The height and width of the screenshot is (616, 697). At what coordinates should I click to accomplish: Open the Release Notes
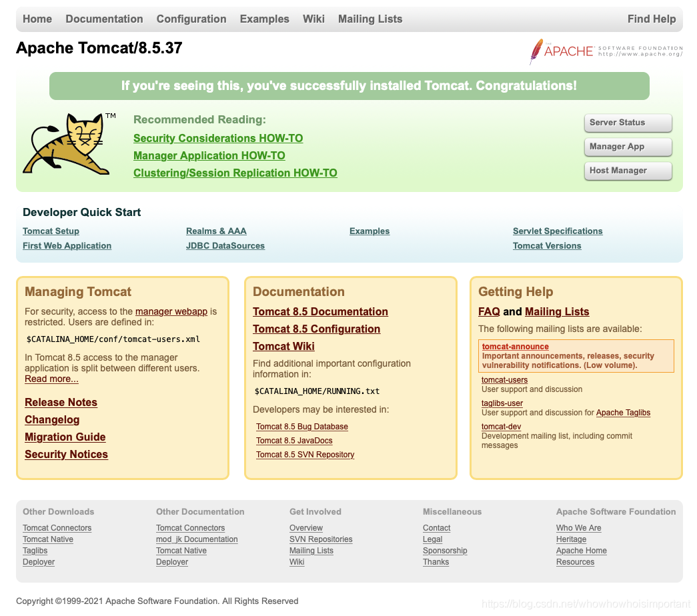(61, 402)
